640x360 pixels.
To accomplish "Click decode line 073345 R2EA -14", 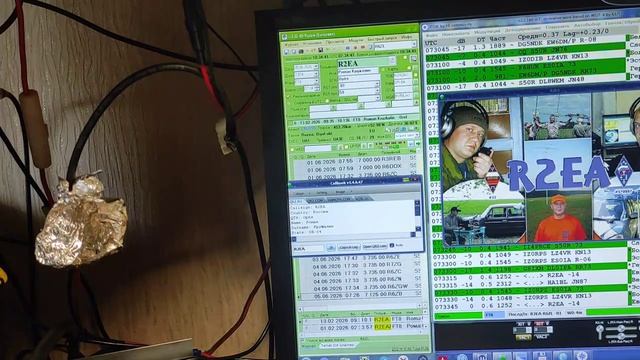I will (x=531, y=305).
